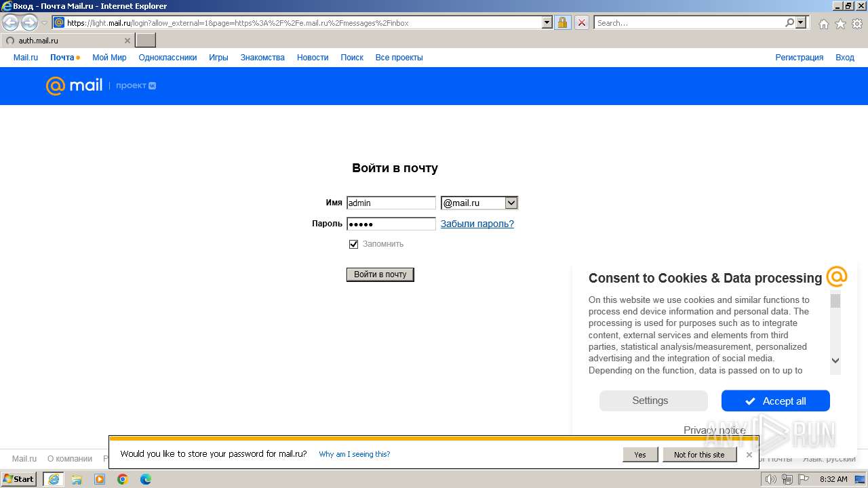Open Why am I seeing this? link
The image size is (868, 488).
click(x=355, y=454)
